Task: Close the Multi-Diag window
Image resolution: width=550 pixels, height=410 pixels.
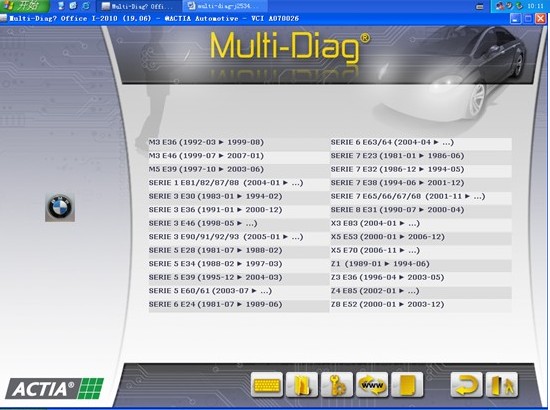Action: (x=540, y=19)
